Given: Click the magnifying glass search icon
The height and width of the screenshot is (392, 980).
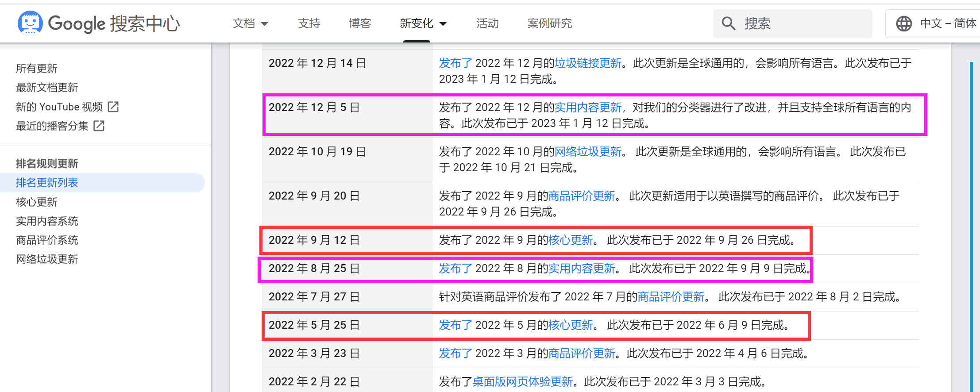Looking at the screenshot, I should (728, 23).
